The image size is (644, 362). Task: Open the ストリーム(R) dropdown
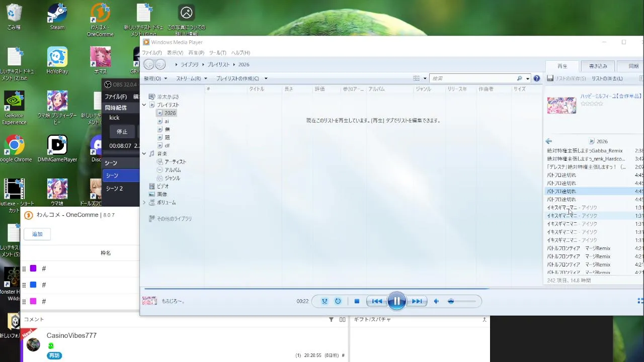pos(192,78)
